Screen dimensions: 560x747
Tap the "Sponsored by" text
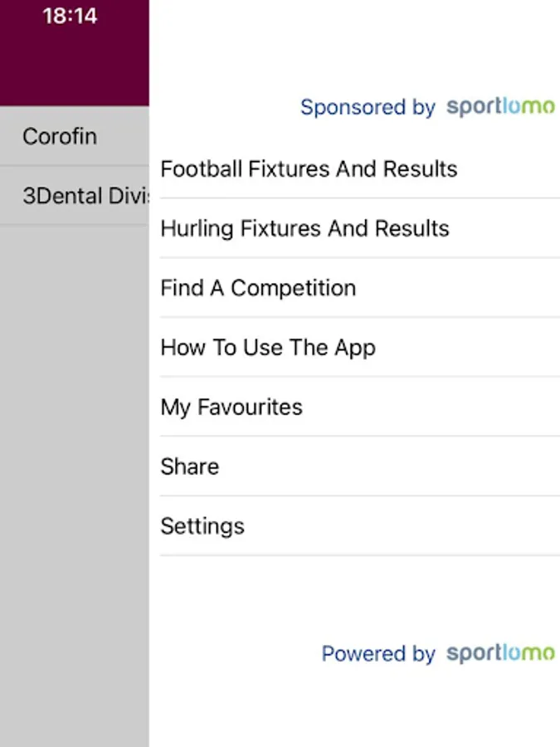[x=368, y=108]
